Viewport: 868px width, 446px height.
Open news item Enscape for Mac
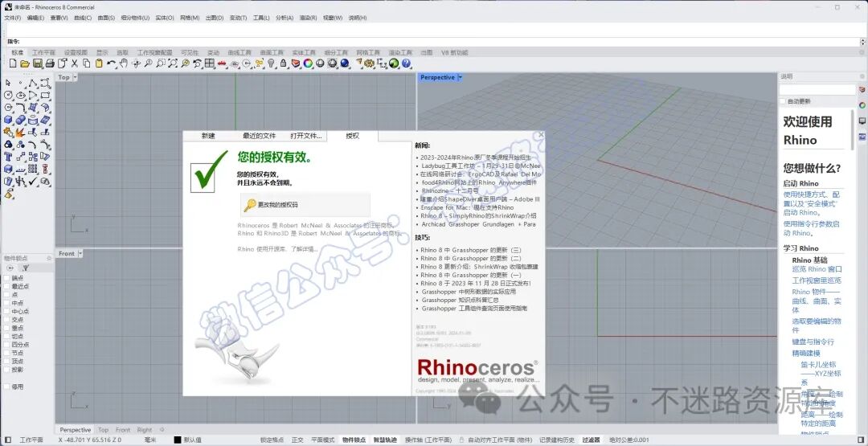pyautogui.click(x=467, y=207)
